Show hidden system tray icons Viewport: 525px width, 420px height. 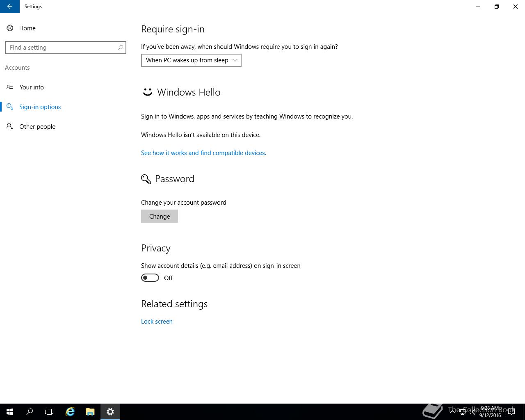(452, 412)
